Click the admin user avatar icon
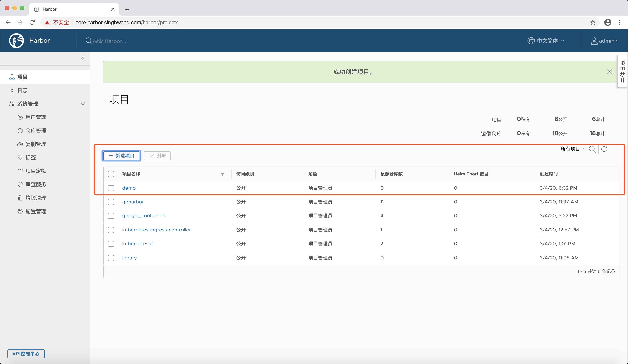 594,41
